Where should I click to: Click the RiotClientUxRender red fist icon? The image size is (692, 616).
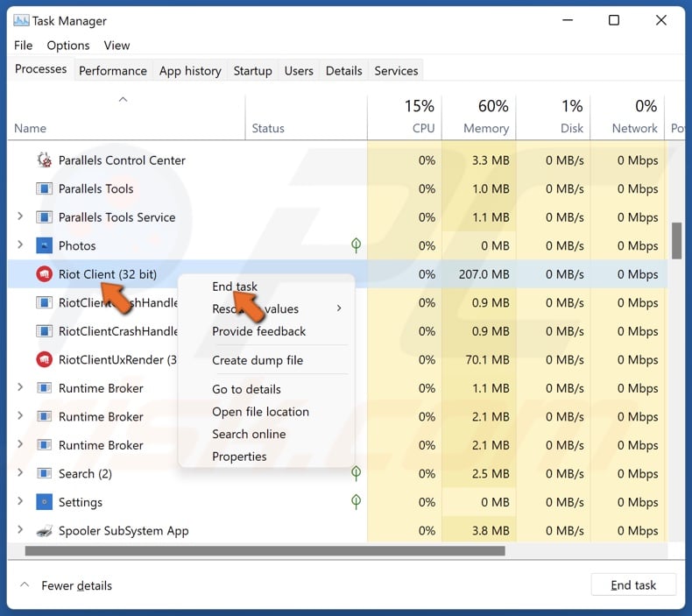click(44, 359)
